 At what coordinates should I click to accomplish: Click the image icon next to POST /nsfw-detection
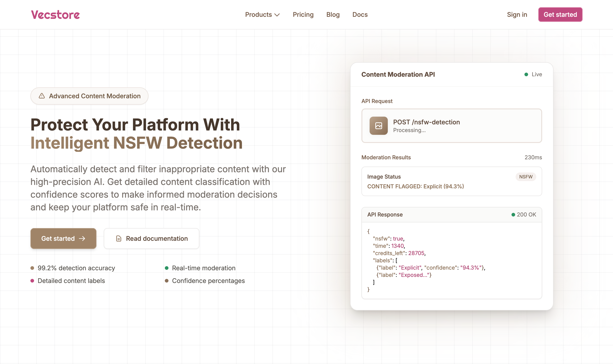(378, 125)
